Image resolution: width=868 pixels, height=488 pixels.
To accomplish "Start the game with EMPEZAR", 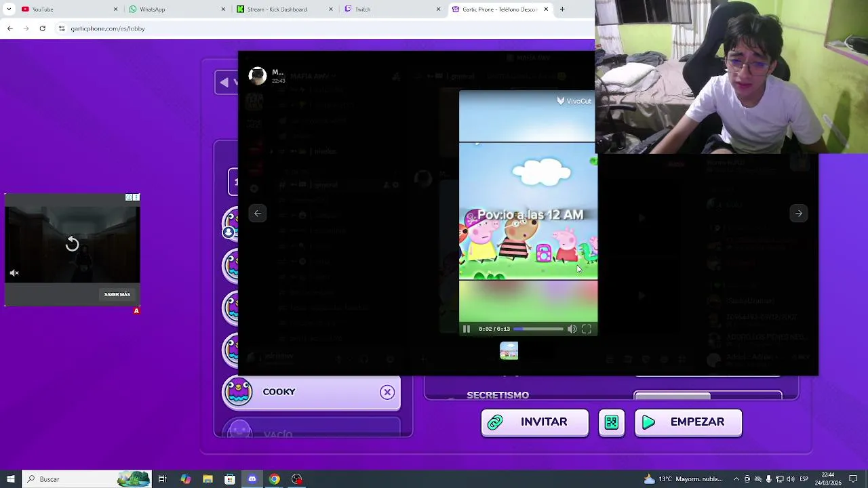I will point(688,422).
